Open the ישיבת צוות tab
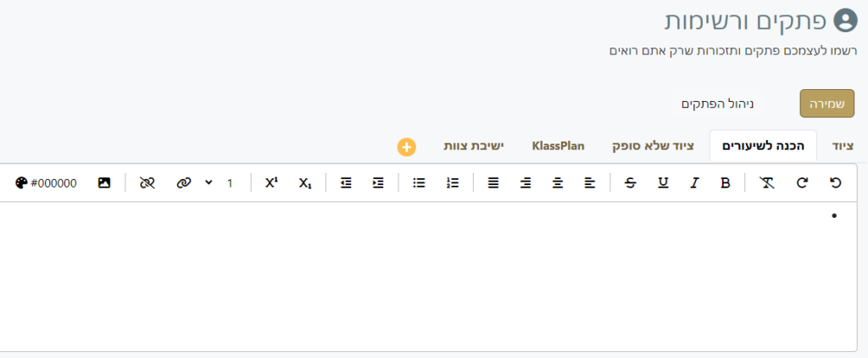The image size is (868, 358). point(474,146)
